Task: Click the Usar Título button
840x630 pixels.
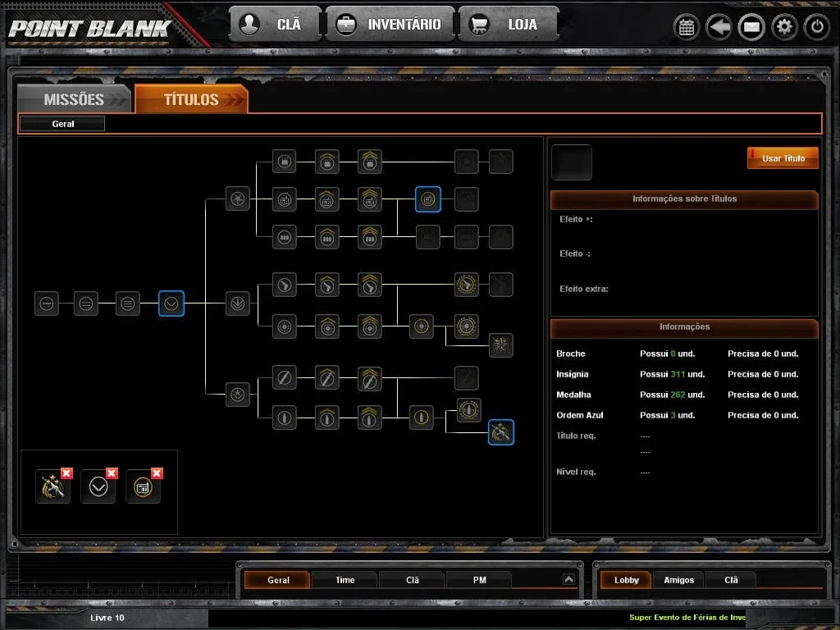Action: 783,158
